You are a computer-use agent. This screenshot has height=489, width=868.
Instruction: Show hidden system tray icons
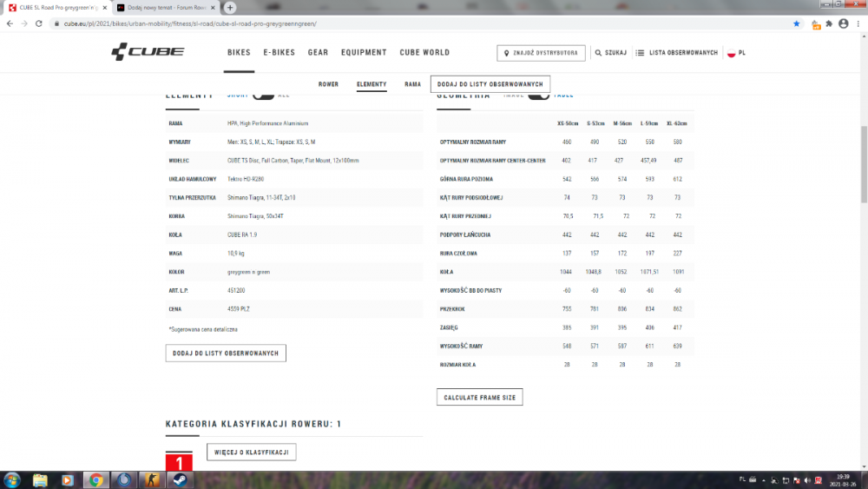[763, 480]
